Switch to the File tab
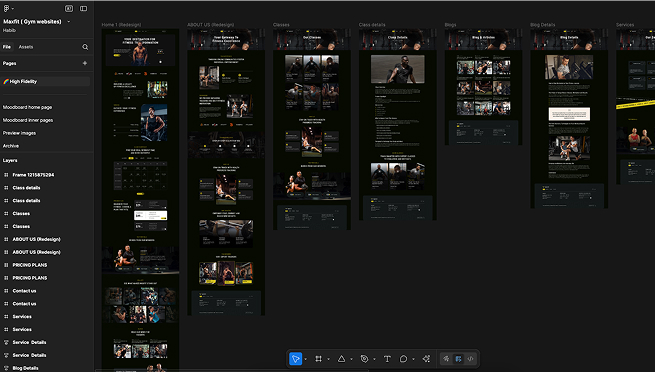 tap(7, 47)
